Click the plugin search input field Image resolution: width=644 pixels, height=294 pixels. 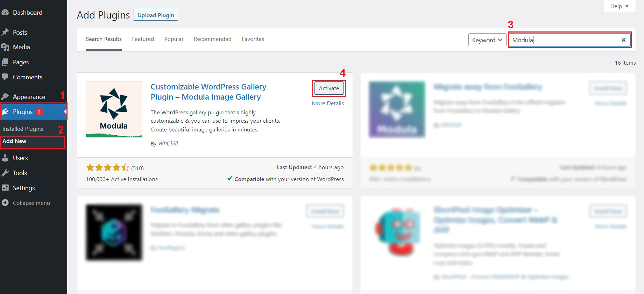click(563, 40)
